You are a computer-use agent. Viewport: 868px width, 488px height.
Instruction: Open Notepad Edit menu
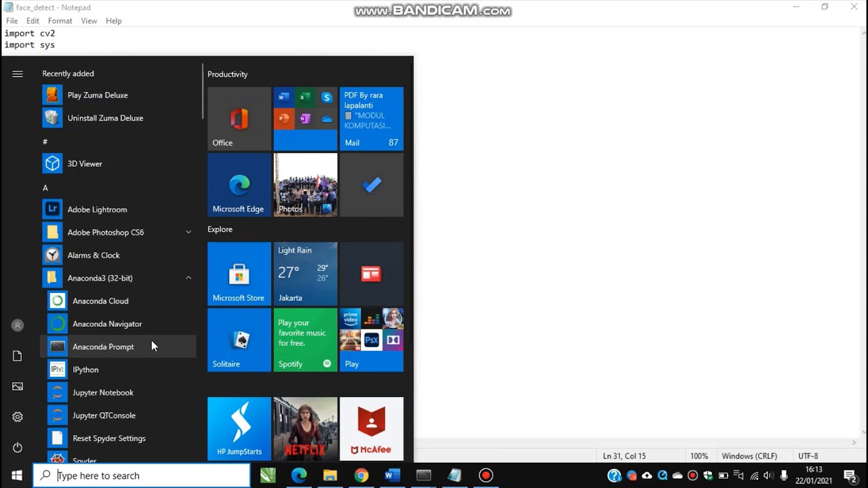33,21
